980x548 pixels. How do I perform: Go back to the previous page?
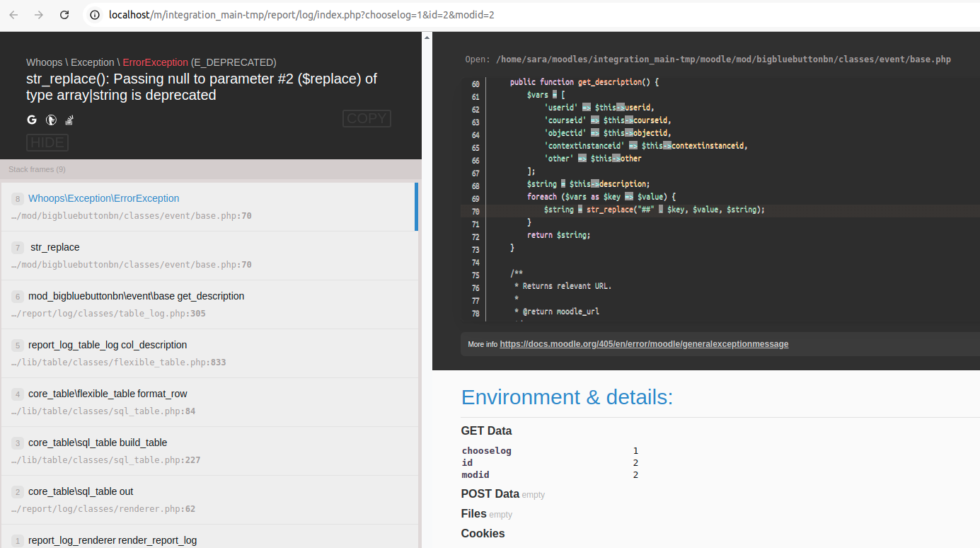tap(13, 15)
